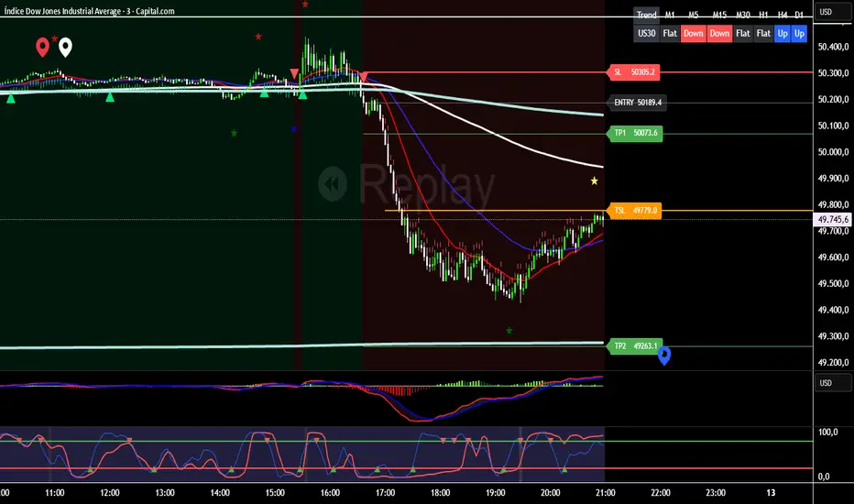This screenshot has height=504, width=854.
Task: Click the 100,0 oscillator scale label
Action: click(827, 433)
